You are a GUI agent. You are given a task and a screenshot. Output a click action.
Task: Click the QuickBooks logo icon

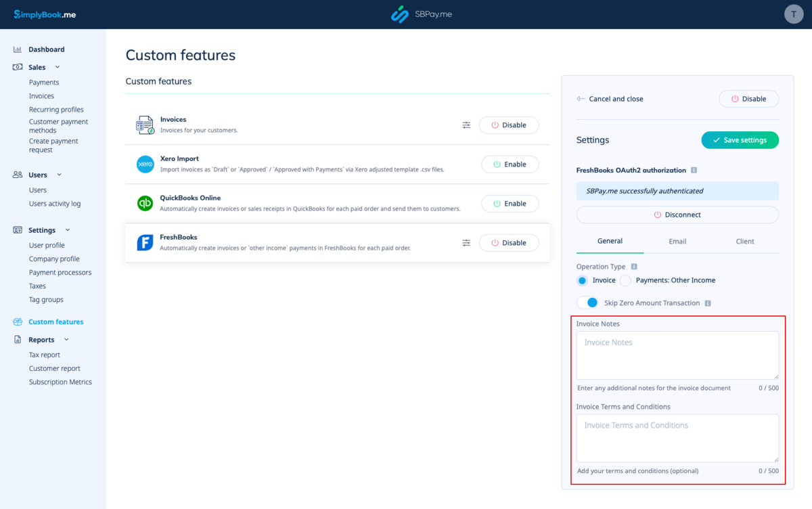(x=145, y=204)
